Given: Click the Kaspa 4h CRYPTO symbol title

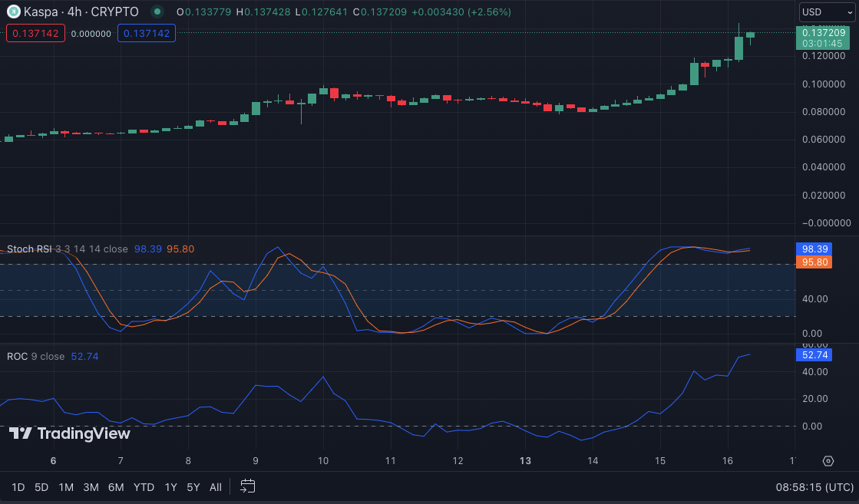Looking at the screenshot, I should click(x=82, y=12).
